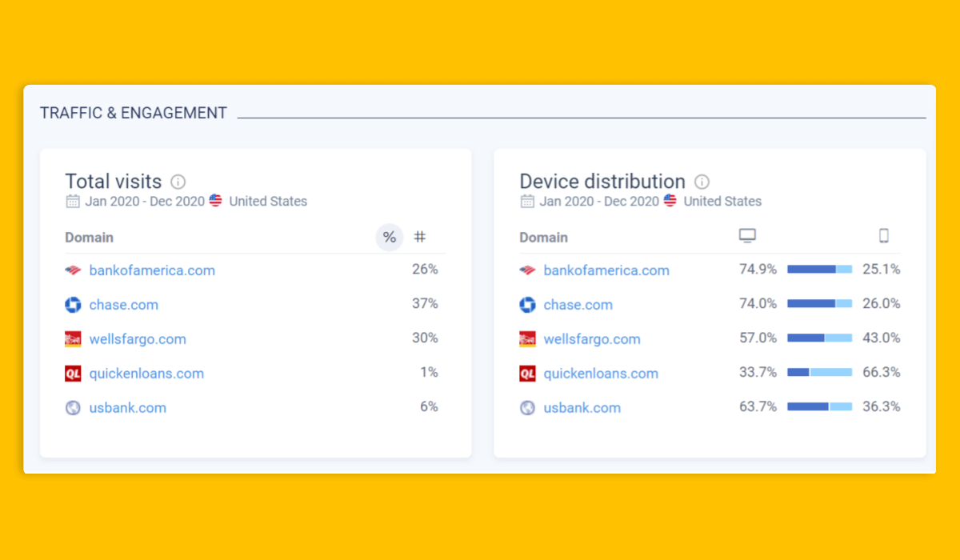Open wellsfargo.com link in Device distribution

[592, 339]
